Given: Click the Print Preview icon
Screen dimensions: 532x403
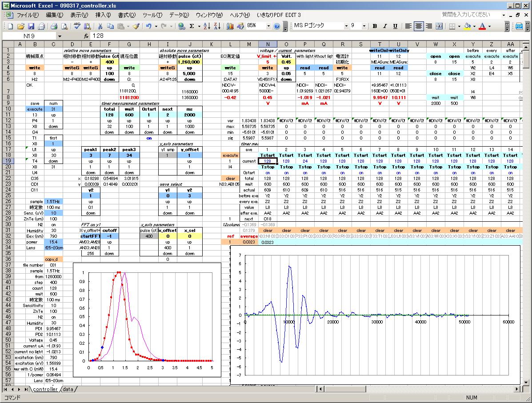Looking at the screenshot, I should click(x=64, y=26).
